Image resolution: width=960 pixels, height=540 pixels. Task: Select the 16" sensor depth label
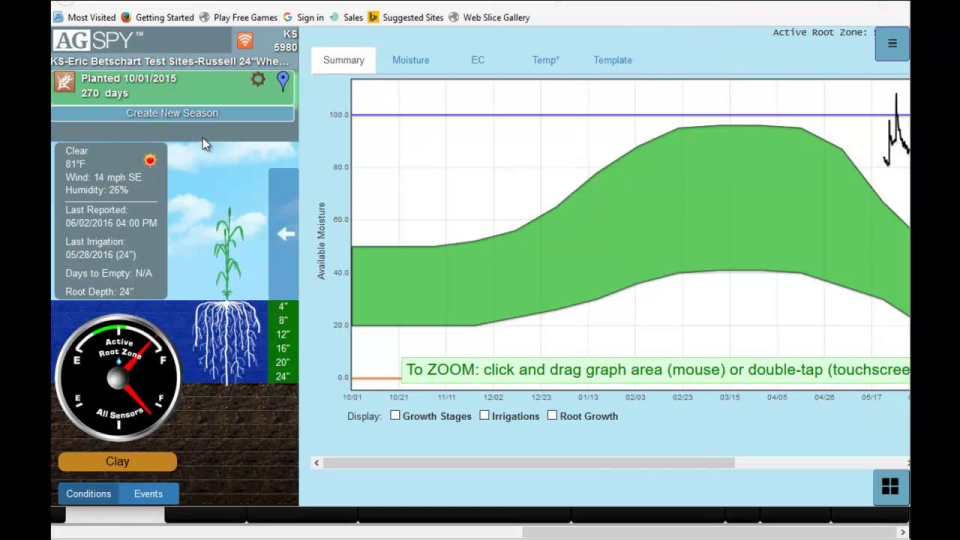click(283, 348)
